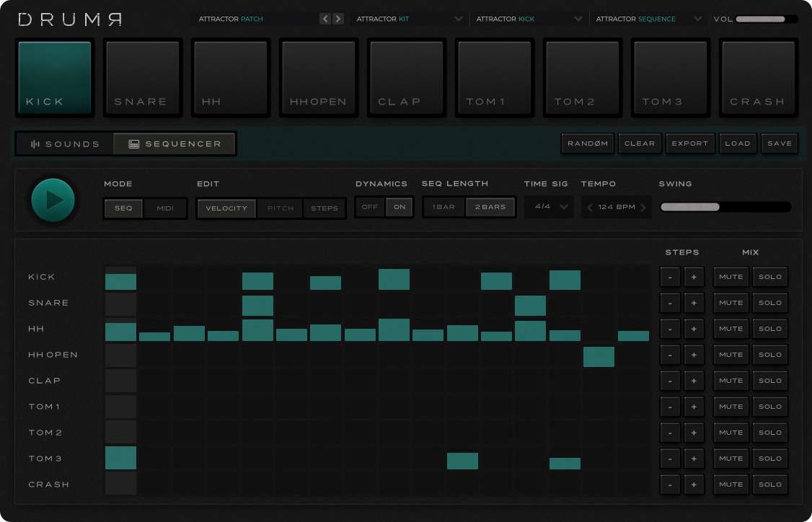Increase tempo with the right arrow
Viewport: 812px width, 522px height.
(x=644, y=207)
